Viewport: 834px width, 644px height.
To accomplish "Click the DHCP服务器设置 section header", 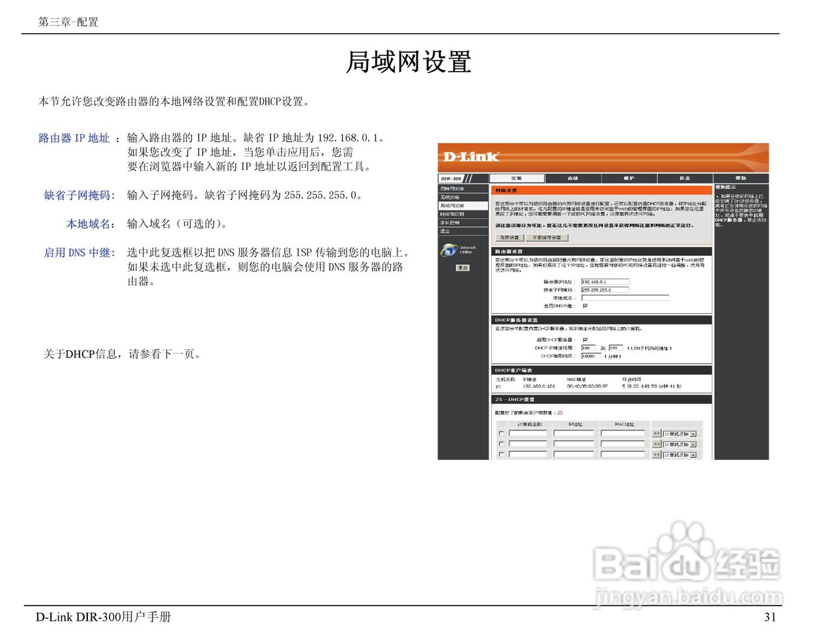I will pos(601,320).
